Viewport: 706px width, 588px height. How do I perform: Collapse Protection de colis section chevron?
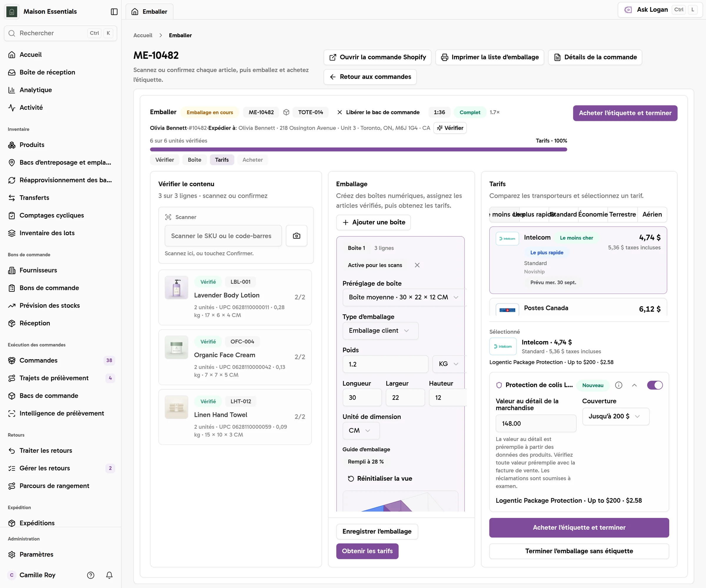(634, 385)
